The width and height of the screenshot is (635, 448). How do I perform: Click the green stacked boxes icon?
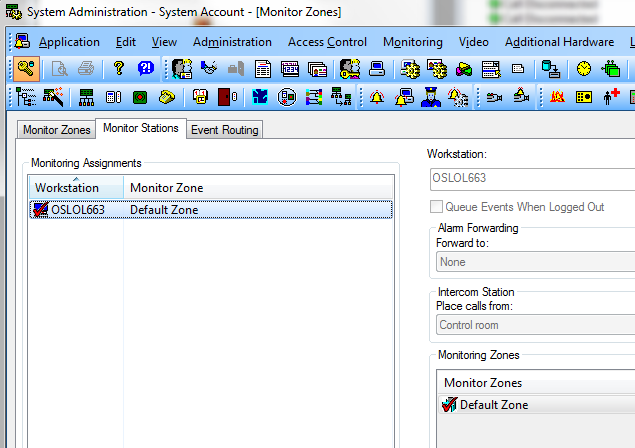611,69
